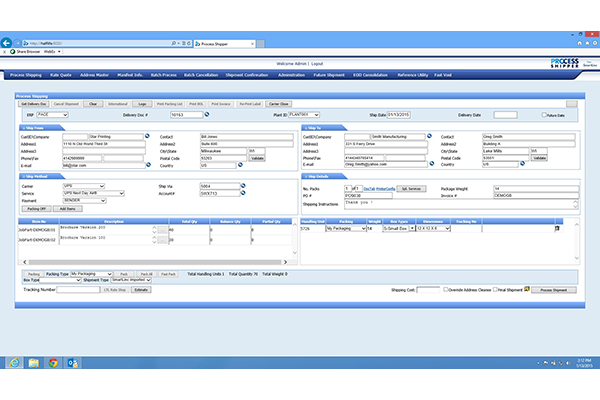Open Outlook from the taskbar
Screen dimensions: 600x400
(x=73, y=362)
